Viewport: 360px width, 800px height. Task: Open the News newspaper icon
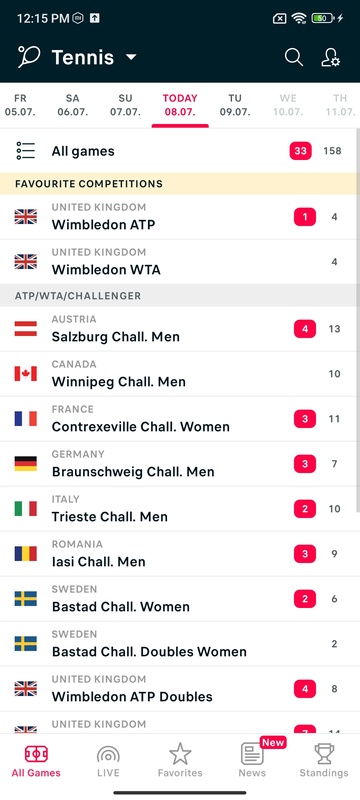tap(252, 754)
